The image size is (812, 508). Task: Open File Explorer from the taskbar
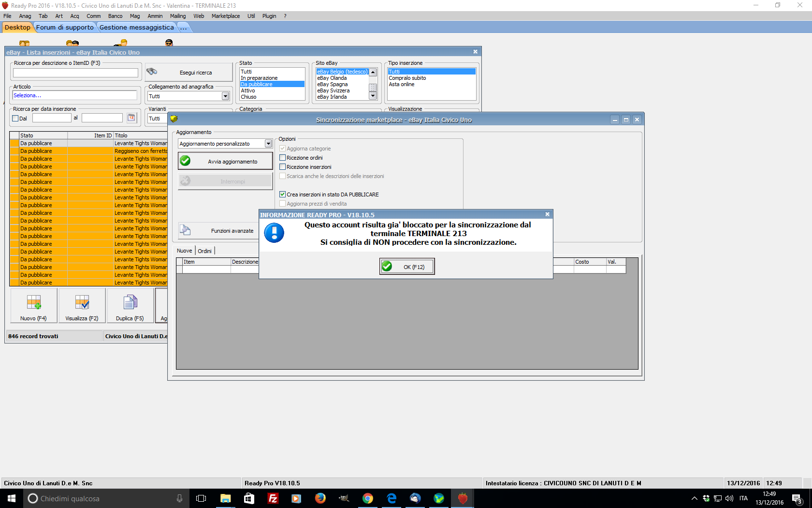225,498
